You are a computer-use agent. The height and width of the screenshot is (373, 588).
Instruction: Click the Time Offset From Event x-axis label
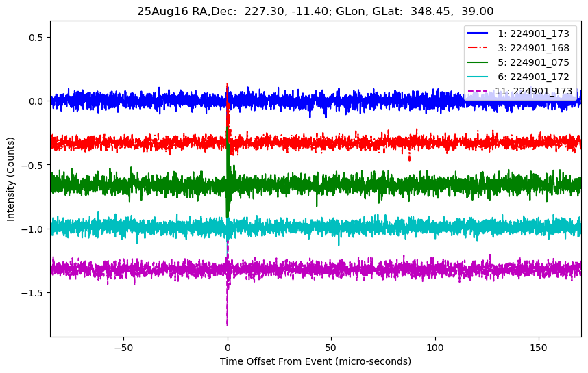[315, 361]
